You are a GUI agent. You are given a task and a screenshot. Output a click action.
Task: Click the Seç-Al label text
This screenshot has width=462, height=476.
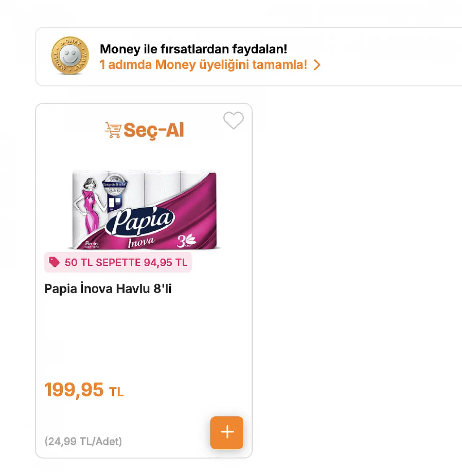[x=154, y=130]
